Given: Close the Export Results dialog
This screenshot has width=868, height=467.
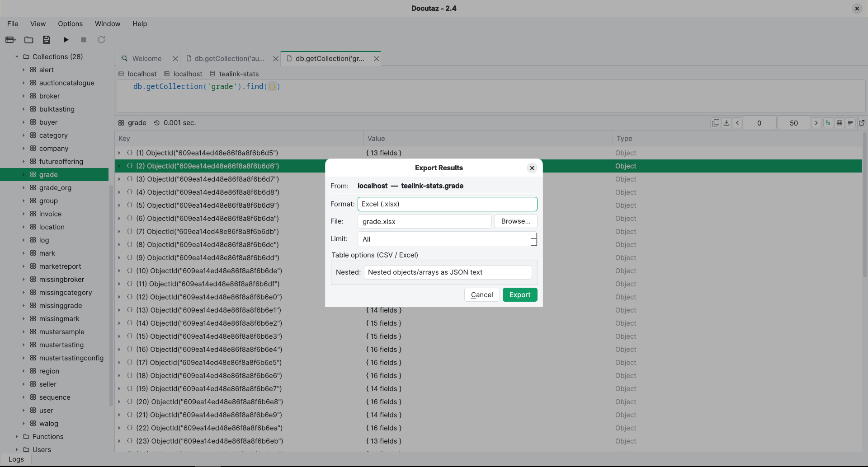Looking at the screenshot, I should 532,168.
